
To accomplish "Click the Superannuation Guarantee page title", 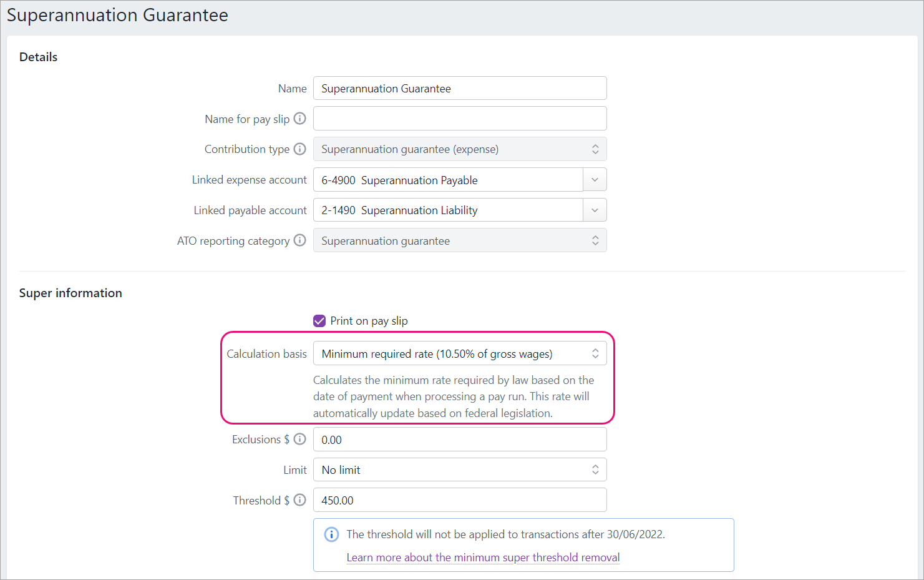I will click(118, 15).
